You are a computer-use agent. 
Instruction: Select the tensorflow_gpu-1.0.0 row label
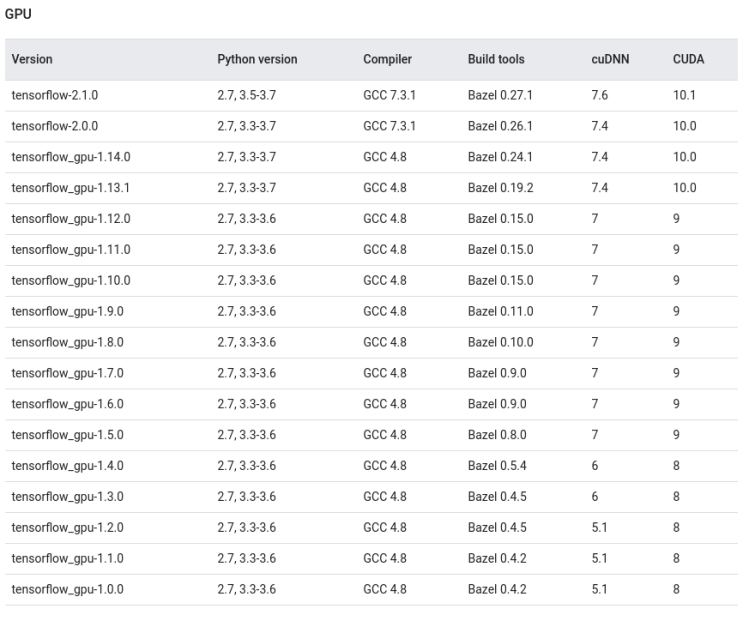point(68,589)
